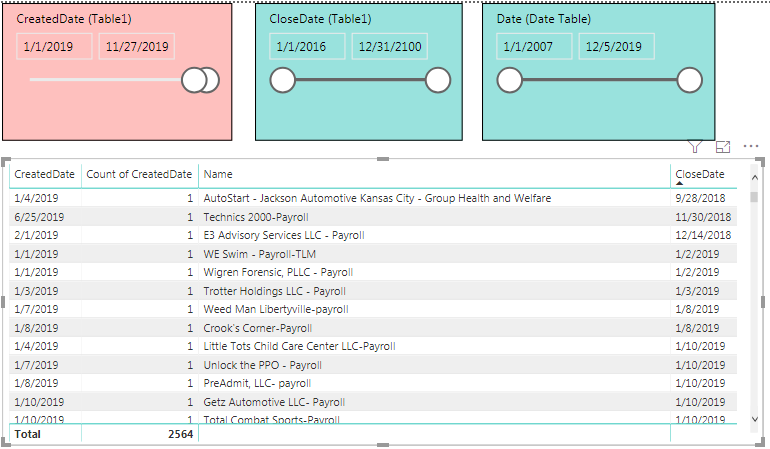770x449 pixels.
Task: Open the More options ellipsis menu
Action: click(751, 146)
